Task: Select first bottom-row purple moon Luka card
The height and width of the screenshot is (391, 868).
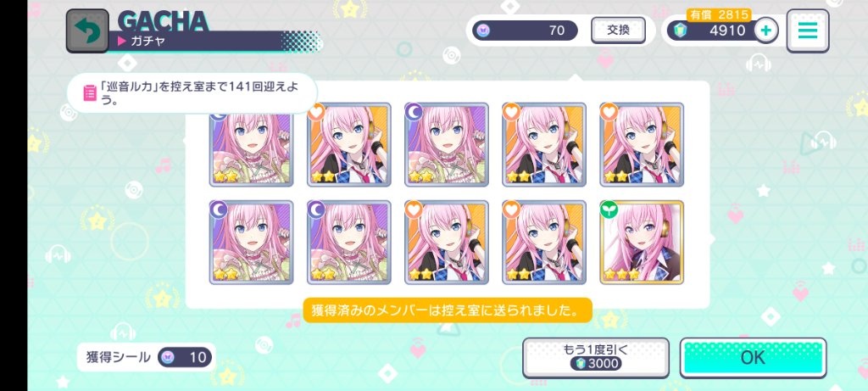Action: point(251,243)
